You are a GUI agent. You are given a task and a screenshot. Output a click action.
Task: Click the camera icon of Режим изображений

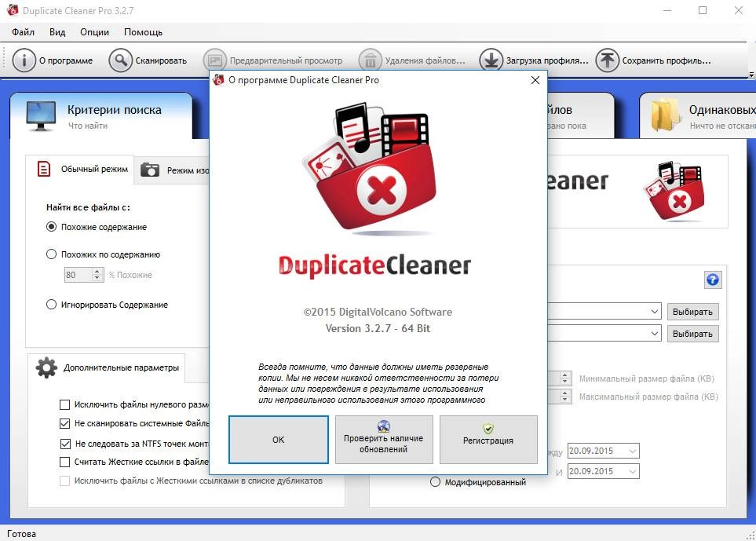pos(150,170)
